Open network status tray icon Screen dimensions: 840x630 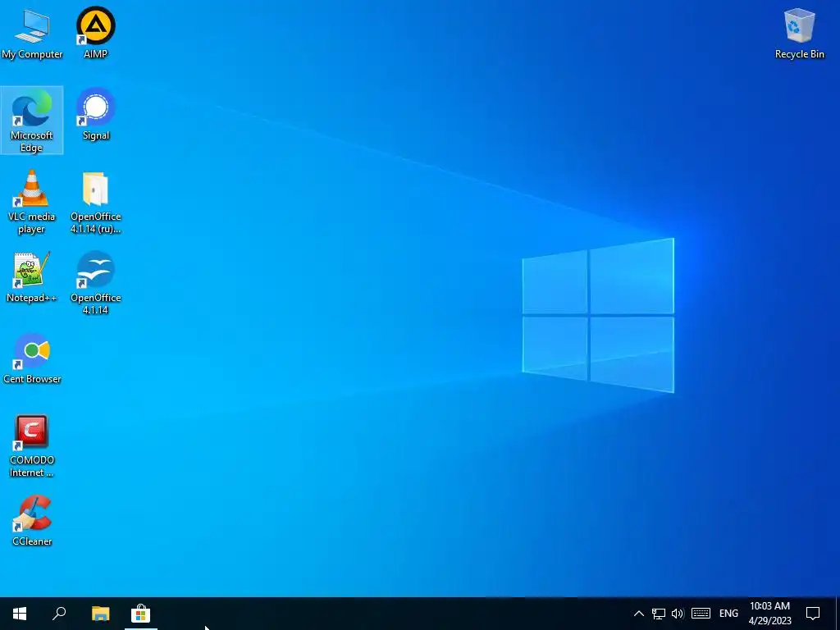pyautogui.click(x=659, y=614)
